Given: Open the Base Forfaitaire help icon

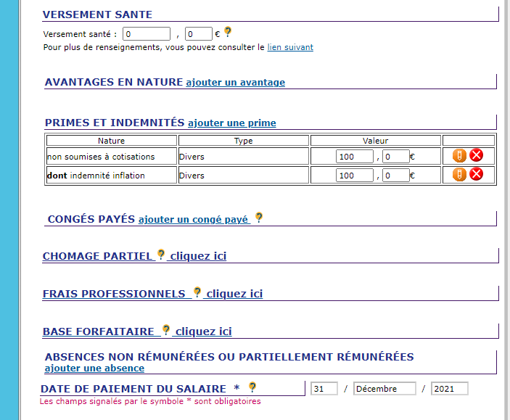Looking at the screenshot, I should pos(166,330).
